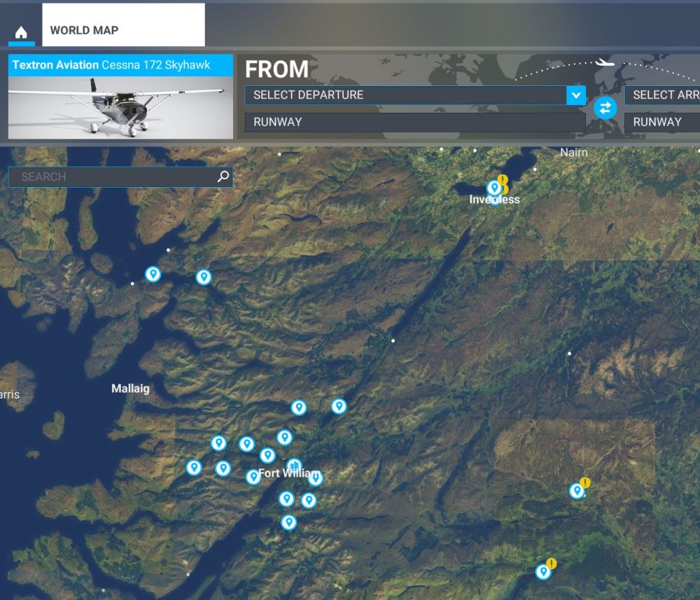
Task: Click the Home icon
Action: pos(21,33)
